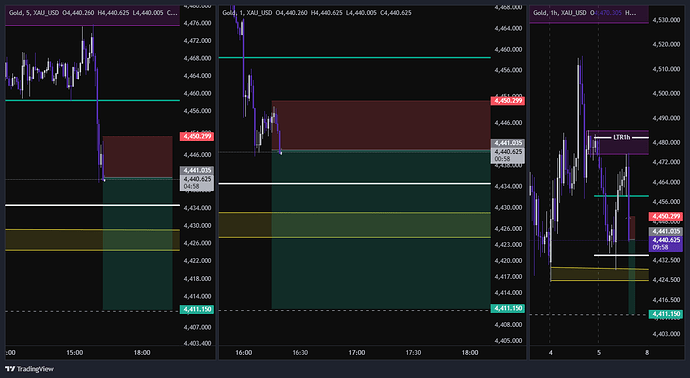The width and height of the screenshot is (690, 378).
Task: Select red stop-loss zone on 5-minute chart
Action: (x=137, y=157)
